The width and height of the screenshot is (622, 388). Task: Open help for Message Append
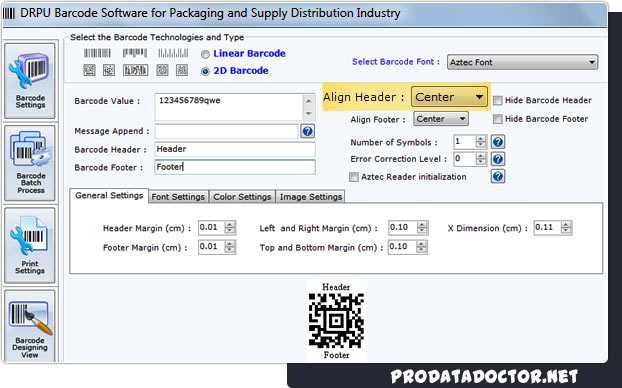click(307, 131)
